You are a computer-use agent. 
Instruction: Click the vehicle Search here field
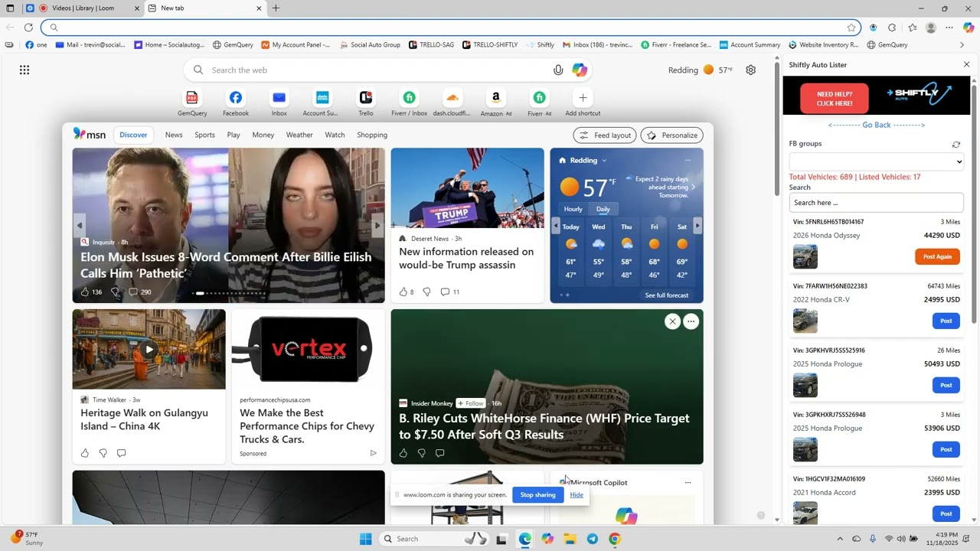point(877,203)
